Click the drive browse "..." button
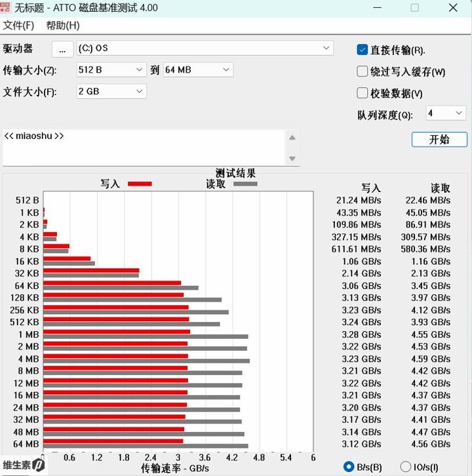The image size is (472, 476). [62, 49]
